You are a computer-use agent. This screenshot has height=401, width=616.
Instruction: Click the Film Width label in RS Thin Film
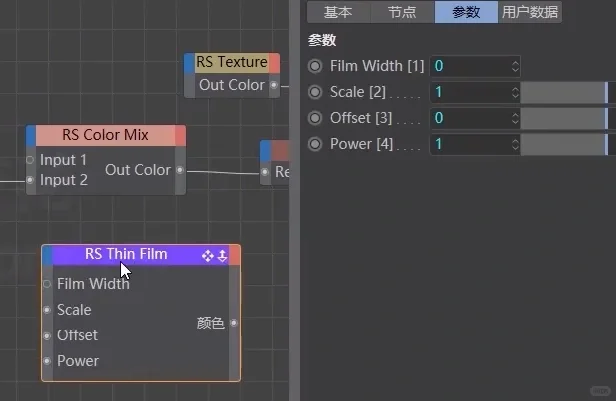[93, 284]
